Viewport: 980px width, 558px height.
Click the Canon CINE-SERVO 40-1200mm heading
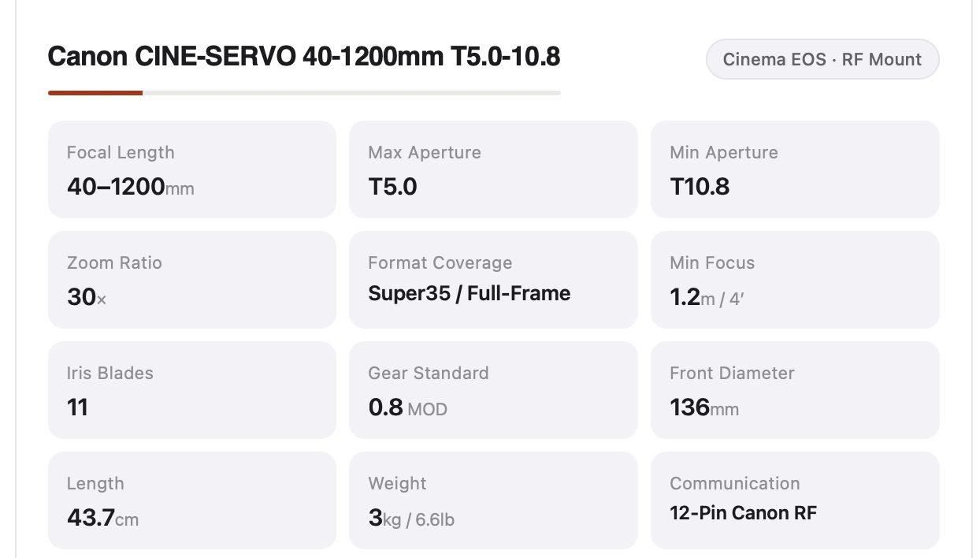(x=304, y=57)
